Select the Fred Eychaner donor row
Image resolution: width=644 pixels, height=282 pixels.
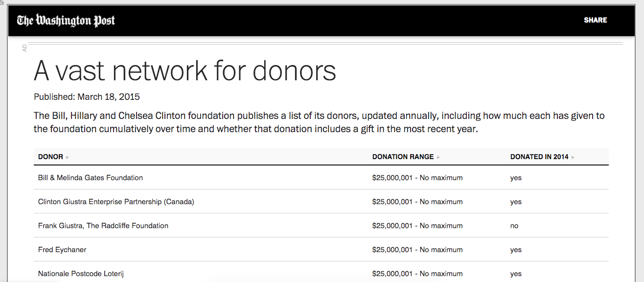(321, 250)
